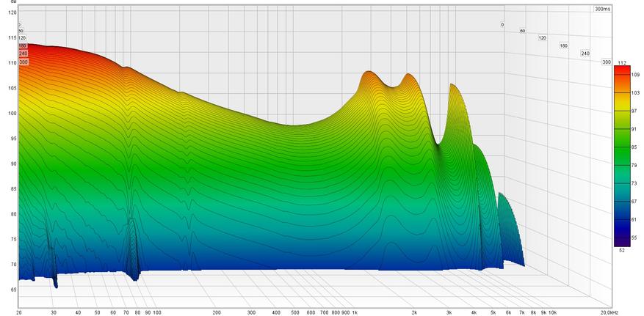Select the 100 dB vertical axis label
Viewport: 644px width, 316px height.
(x=12, y=114)
